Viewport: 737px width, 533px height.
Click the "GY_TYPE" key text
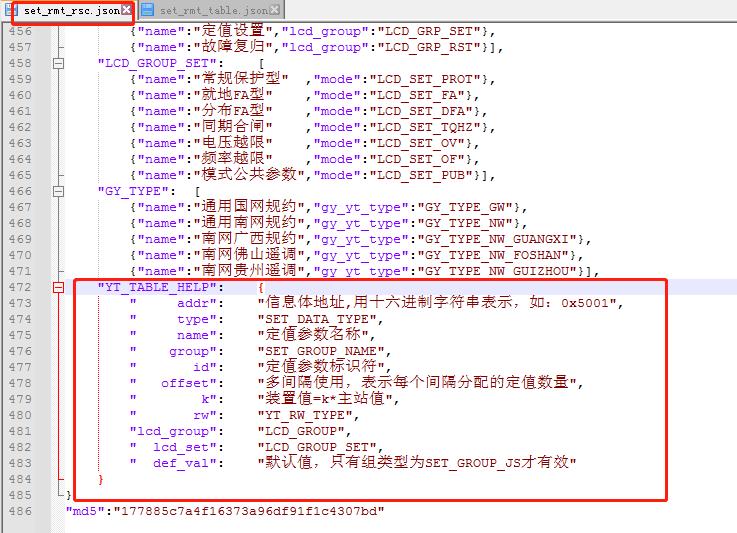coord(133,191)
